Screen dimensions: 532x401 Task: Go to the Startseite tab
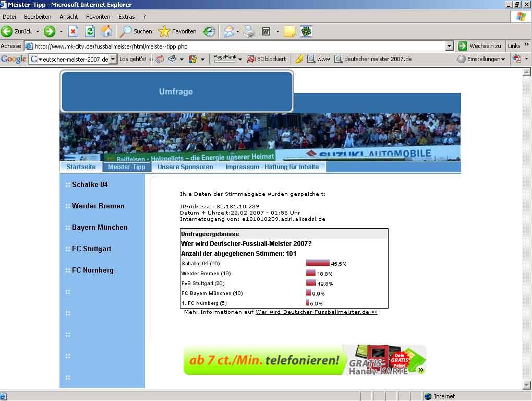(x=81, y=167)
